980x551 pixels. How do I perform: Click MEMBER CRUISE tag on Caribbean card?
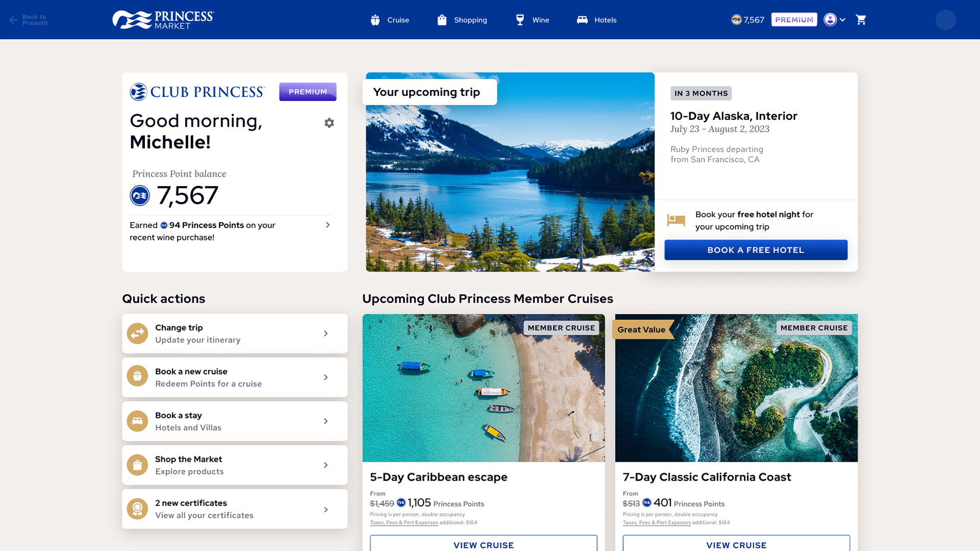[x=561, y=328]
